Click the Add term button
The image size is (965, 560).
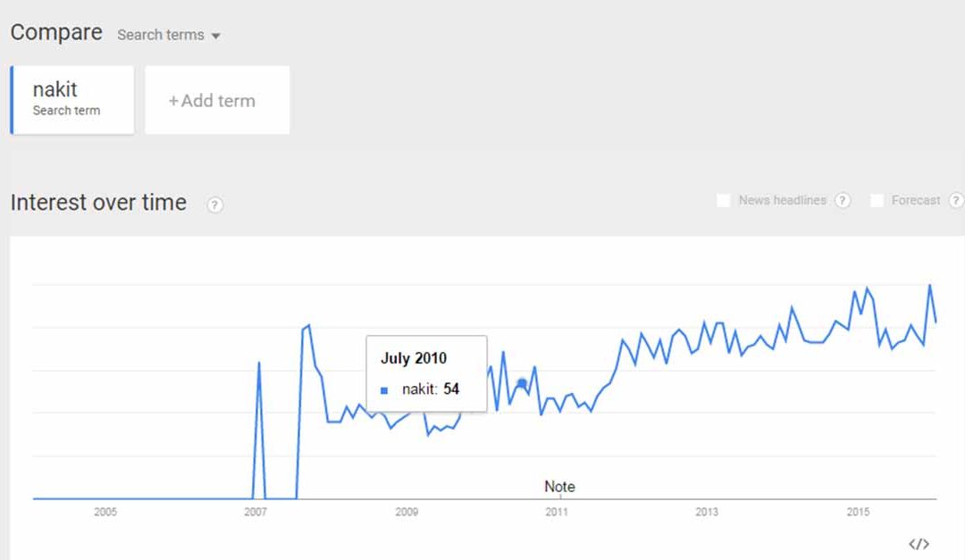pos(217,101)
